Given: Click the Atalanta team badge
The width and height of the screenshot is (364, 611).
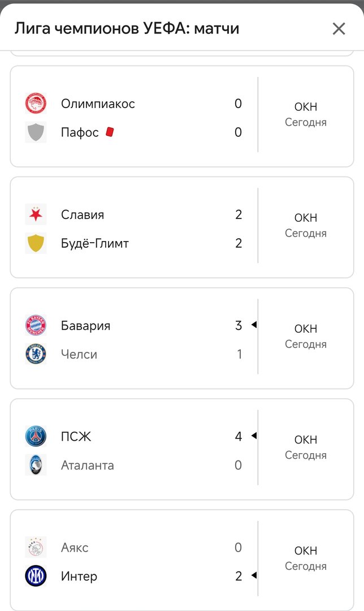Looking at the screenshot, I should (x=36, y=464).
